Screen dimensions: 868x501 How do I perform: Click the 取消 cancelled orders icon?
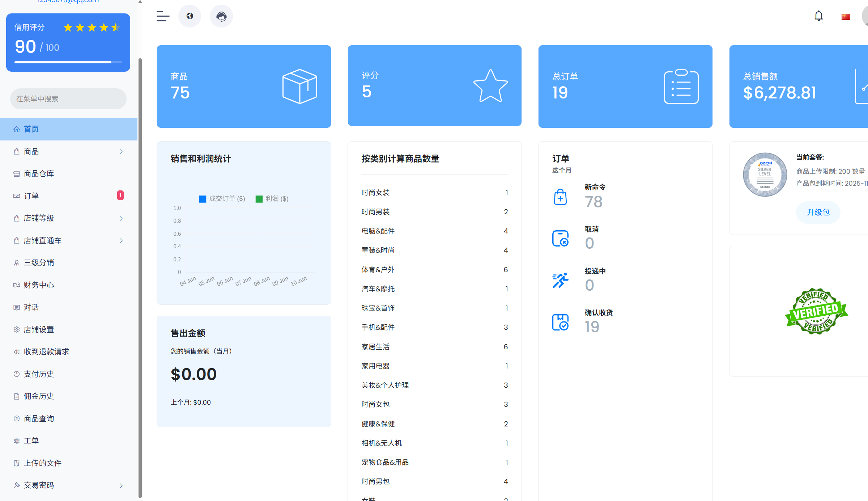tap(560, 239)
